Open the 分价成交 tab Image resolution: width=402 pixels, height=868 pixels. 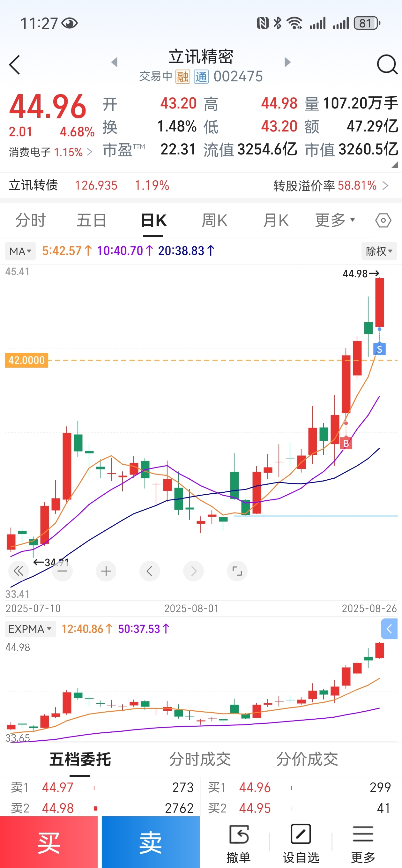click(x=307, y=759)
